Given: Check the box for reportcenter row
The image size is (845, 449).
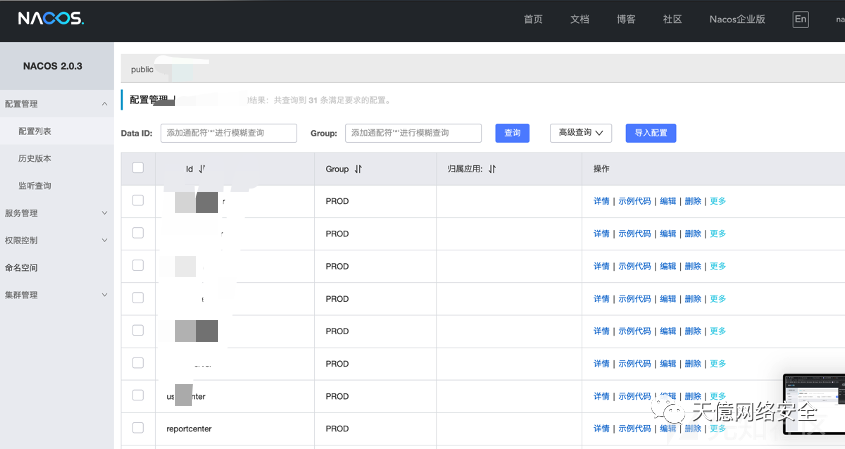Looking at the screenshot, I should [x=138, y=427].
